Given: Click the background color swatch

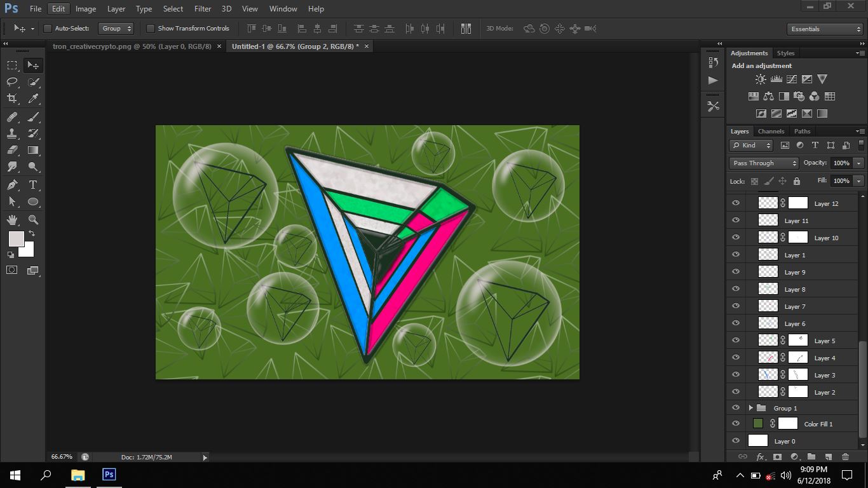Looking at the screenshot, I should pyautogui.click(x=27, y=250).
